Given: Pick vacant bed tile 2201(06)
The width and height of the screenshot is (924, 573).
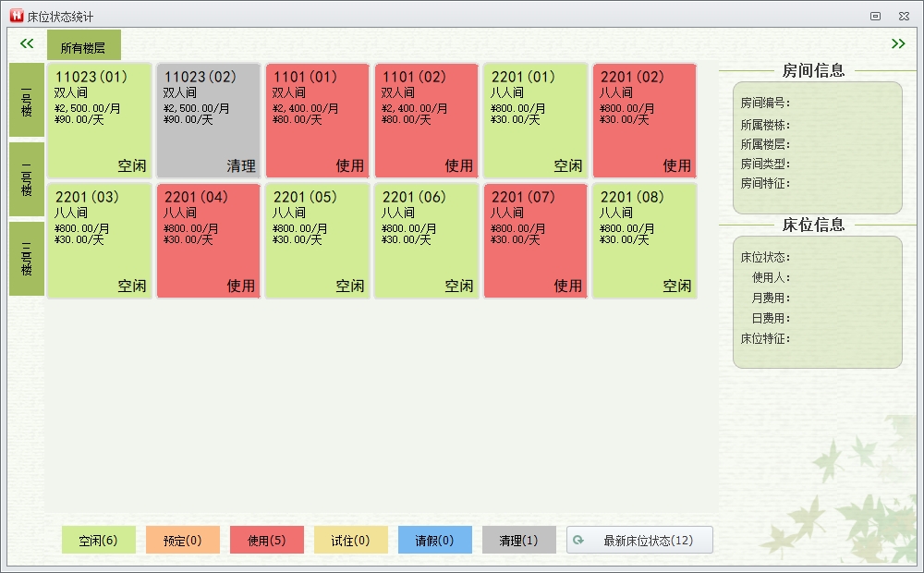Looking at the screenshot, I should pos(426,240).
